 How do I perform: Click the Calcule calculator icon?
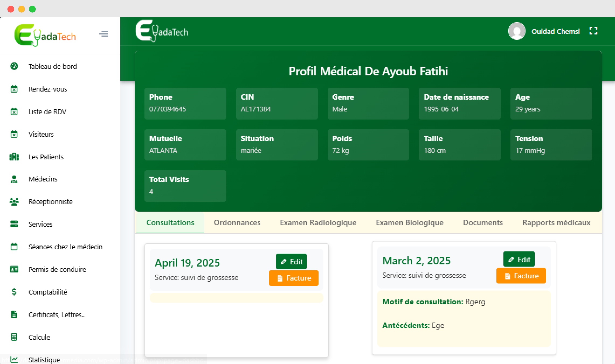[14, 337]
